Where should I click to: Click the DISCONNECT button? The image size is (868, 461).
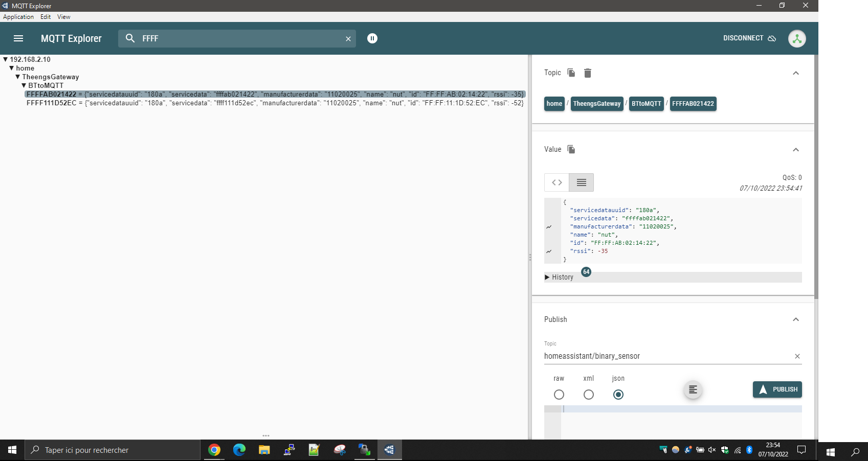point(749,38)
